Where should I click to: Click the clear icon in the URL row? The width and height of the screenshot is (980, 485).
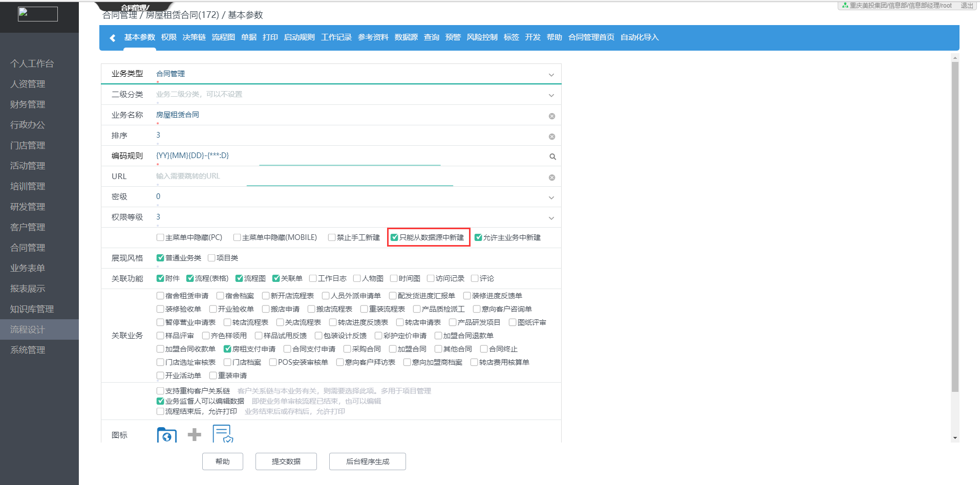tap(552, 178)
